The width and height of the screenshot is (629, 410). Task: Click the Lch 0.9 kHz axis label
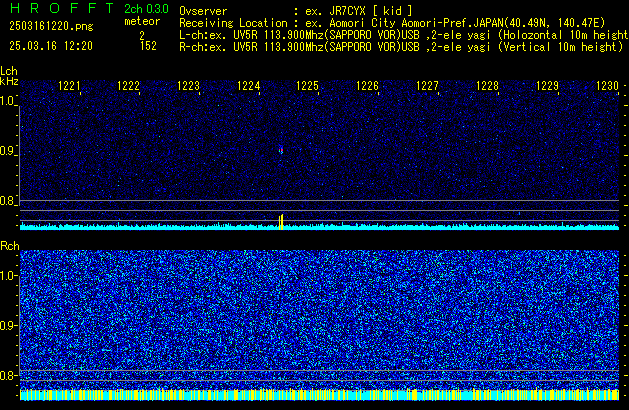click(7, 151)
